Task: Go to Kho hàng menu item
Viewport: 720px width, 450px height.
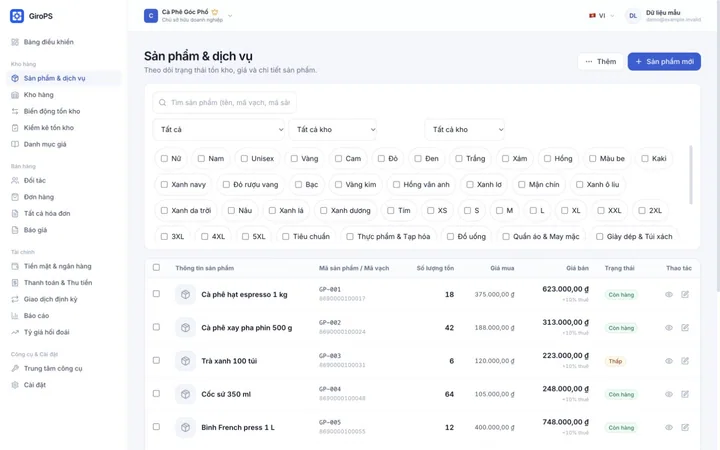Action: coord(63,95)
